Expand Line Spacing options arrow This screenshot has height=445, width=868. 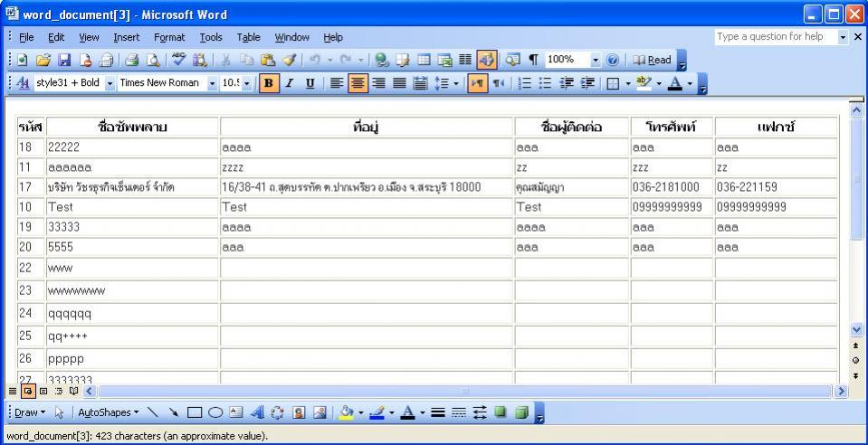(x=456, y=83)
